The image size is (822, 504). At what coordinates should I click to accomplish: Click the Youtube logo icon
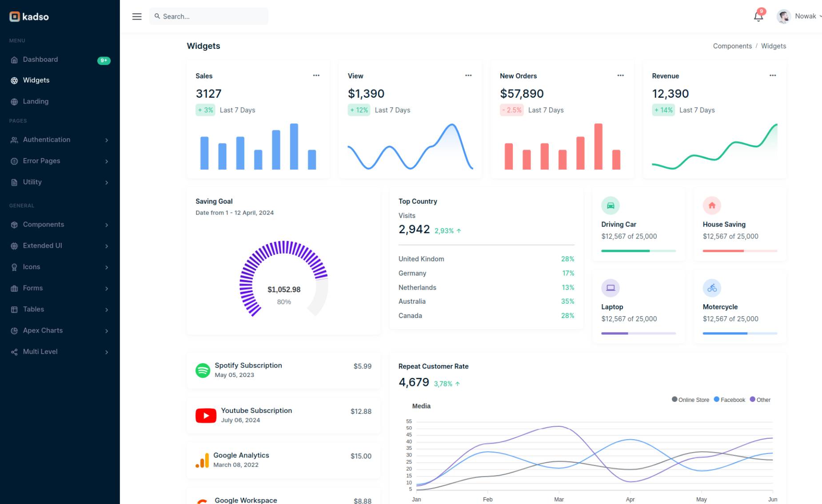[206, 416]
